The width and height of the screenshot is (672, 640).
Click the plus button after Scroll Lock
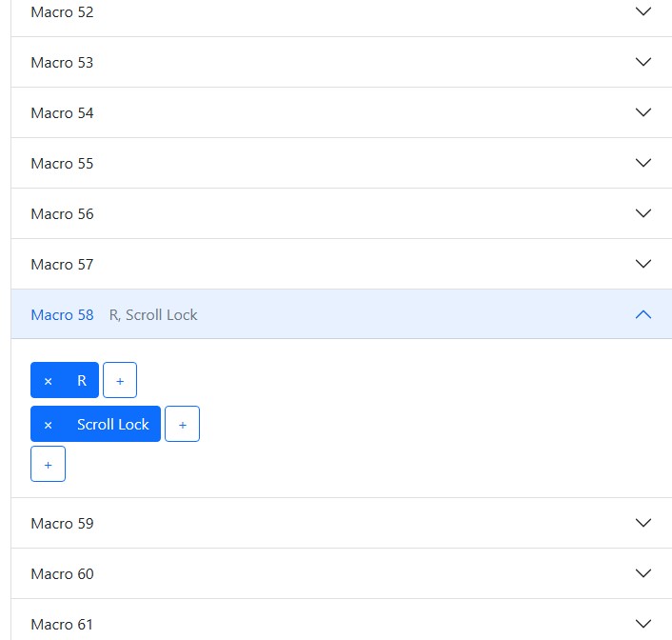tap(182, 425)
